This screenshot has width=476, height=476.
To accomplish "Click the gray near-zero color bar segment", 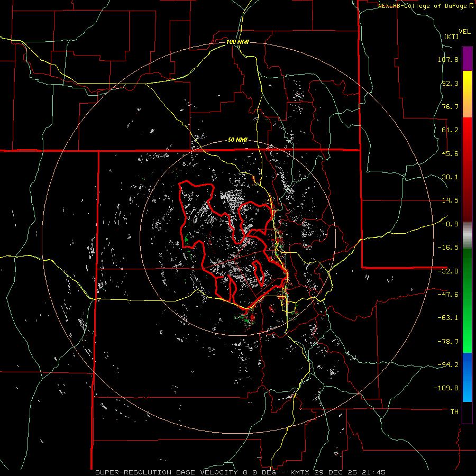I will click(x=467, y=235).
